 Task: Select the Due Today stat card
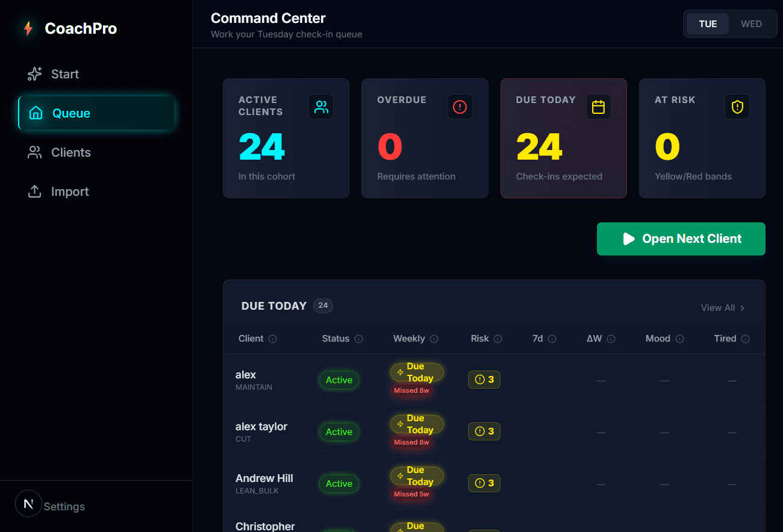tap(564, 138)
